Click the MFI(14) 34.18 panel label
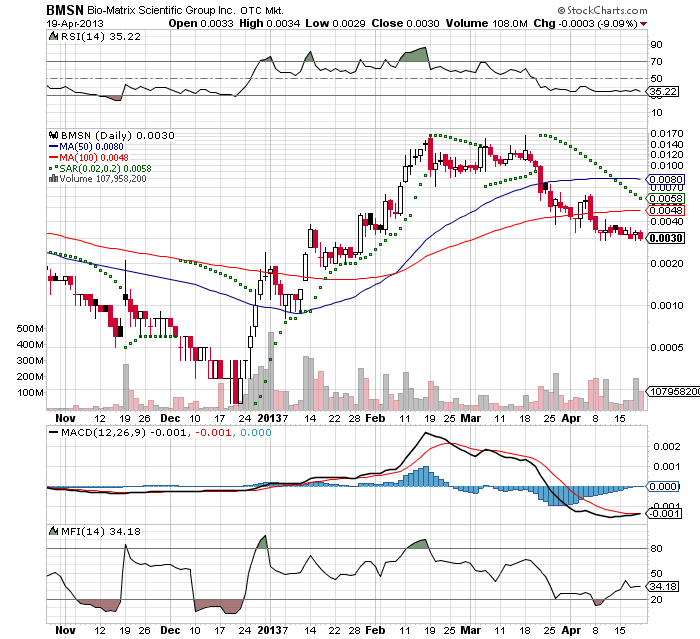The height and width of the screenshot is (639, 700). pyautogui.click(x=100, y=531)
